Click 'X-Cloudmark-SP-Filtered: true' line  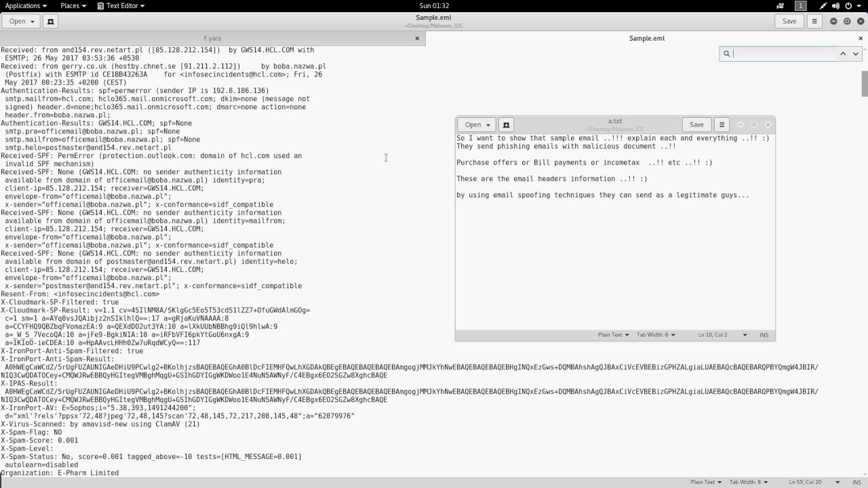60,302
